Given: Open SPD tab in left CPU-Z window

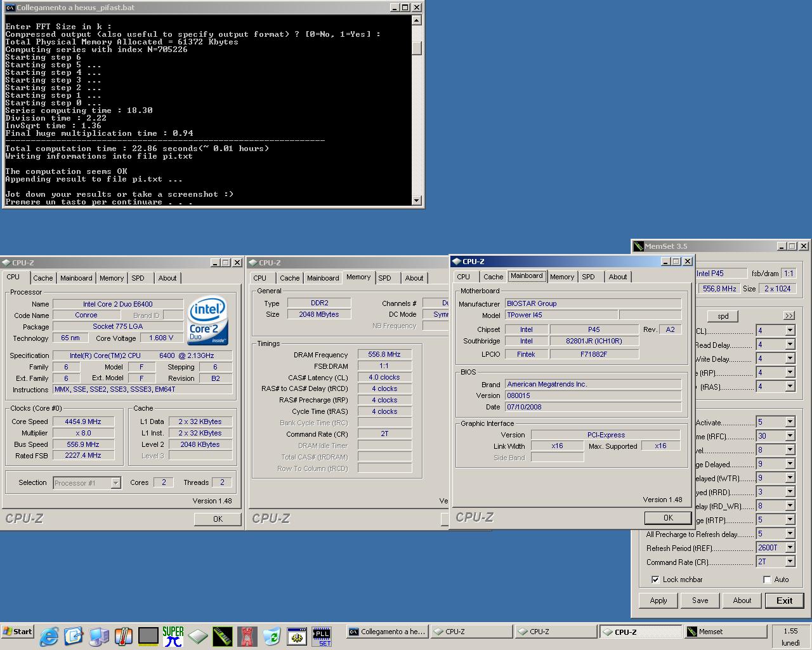Looking at the screenshot, I should [x=138, y=278].
